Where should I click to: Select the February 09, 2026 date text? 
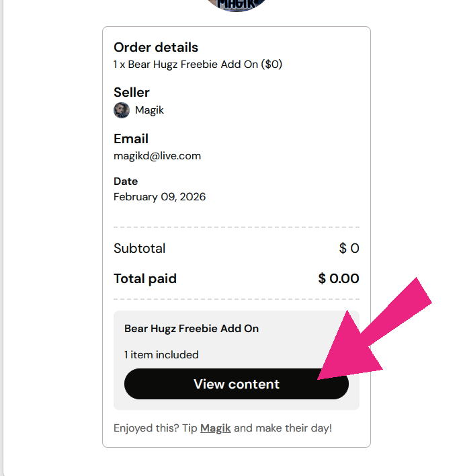pyautogui.click(x=159, y=197)
